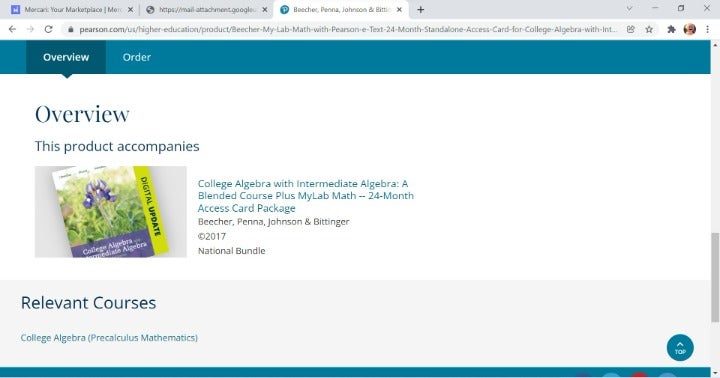Click the scrollbar up arrow
Screen dimensions: 720x378
tap(715, 45)
